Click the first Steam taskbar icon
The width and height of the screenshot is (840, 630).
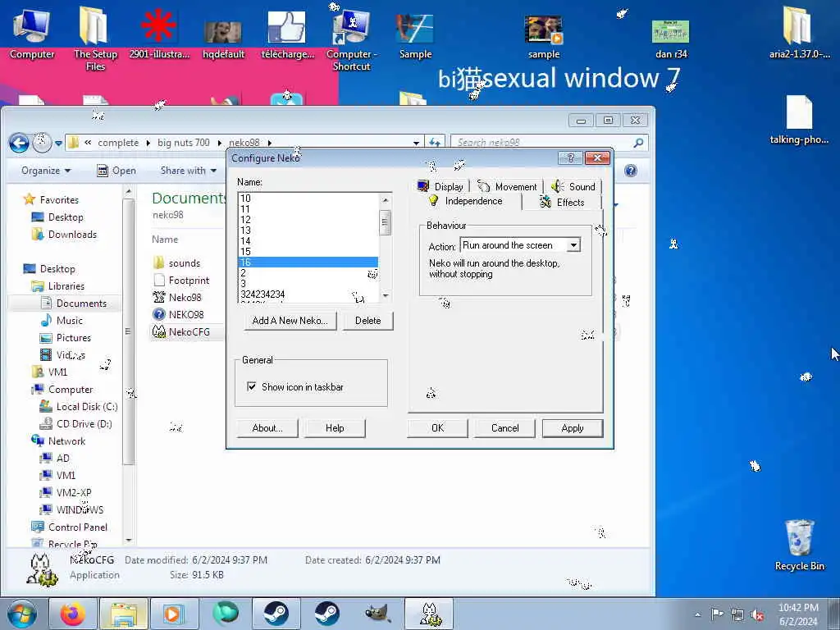click(276, 614)
